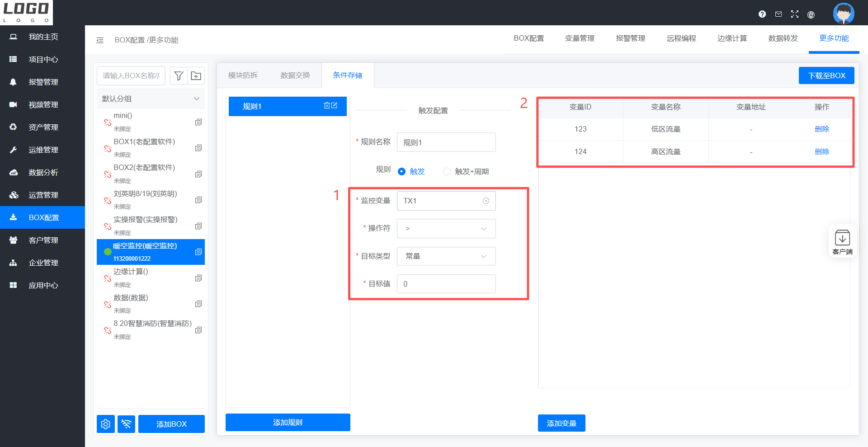
Task: Select the 触发 radio option
Action: pos(401,172)
